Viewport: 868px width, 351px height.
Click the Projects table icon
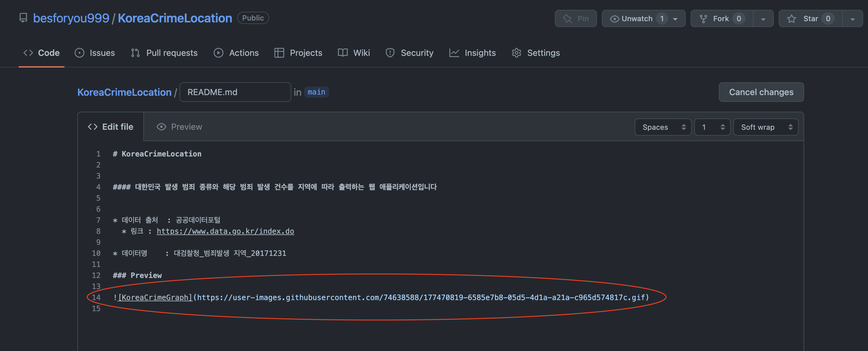pyautogui.click(x=279, y=53)
